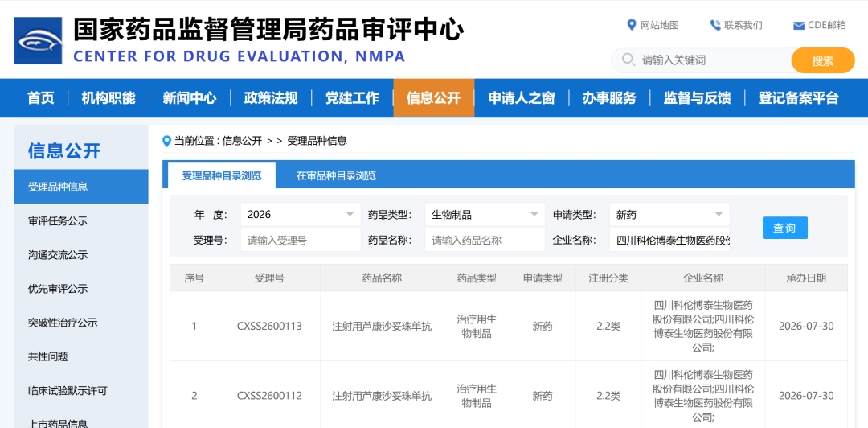868x428 pixels.
Task: Switch to 受理品种目录浏览 tab
Action: click(222, 175)
